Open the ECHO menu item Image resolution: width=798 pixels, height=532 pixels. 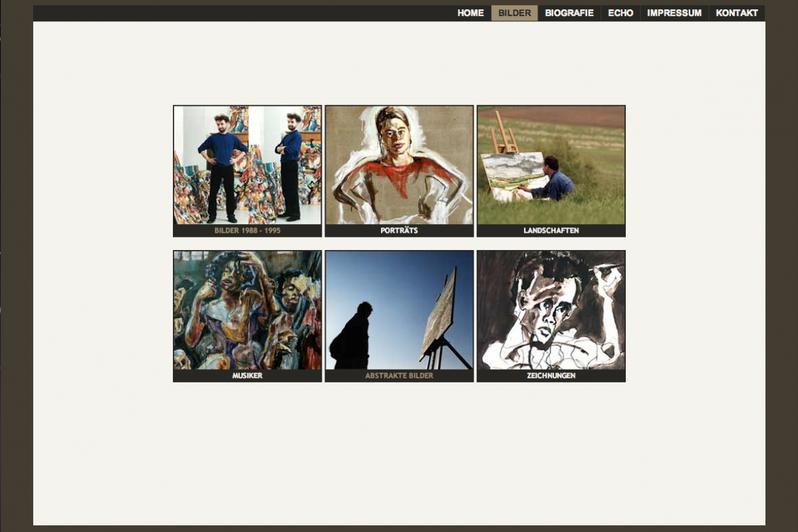620,13
